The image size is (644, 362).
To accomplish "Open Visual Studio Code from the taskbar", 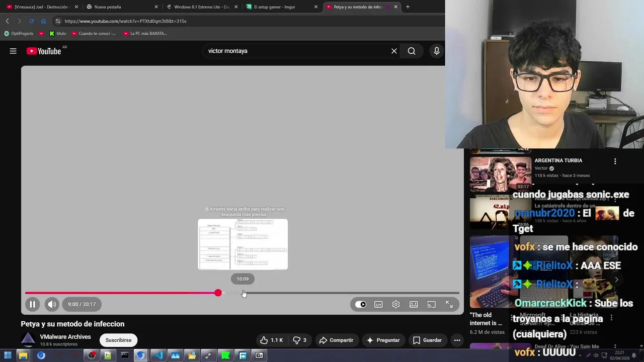I will pos(158,355).
